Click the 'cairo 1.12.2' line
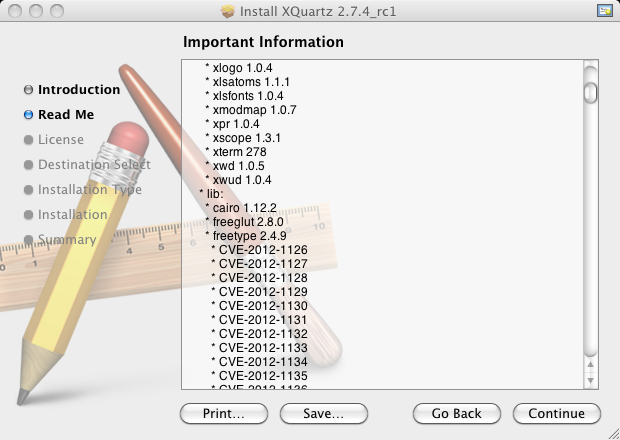 click(241, 208)
